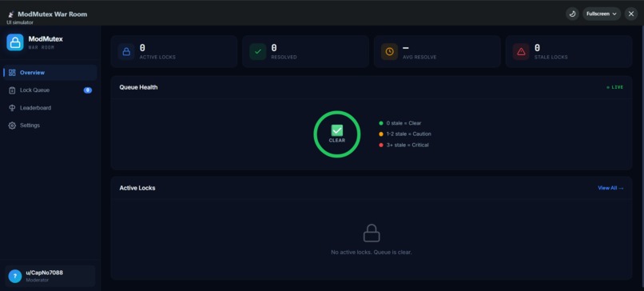Click the green CLEAR health ring
The height and width of the screenshot is (291, 644).
point(337,134)
